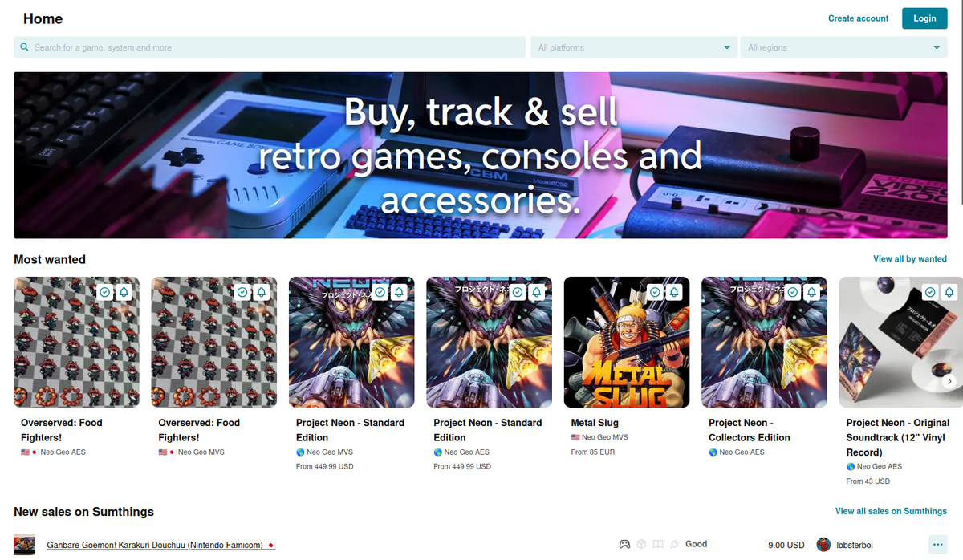Click the bell icon on Metal Slug card
Screen dimensions: 963x560
click(675, 293)
